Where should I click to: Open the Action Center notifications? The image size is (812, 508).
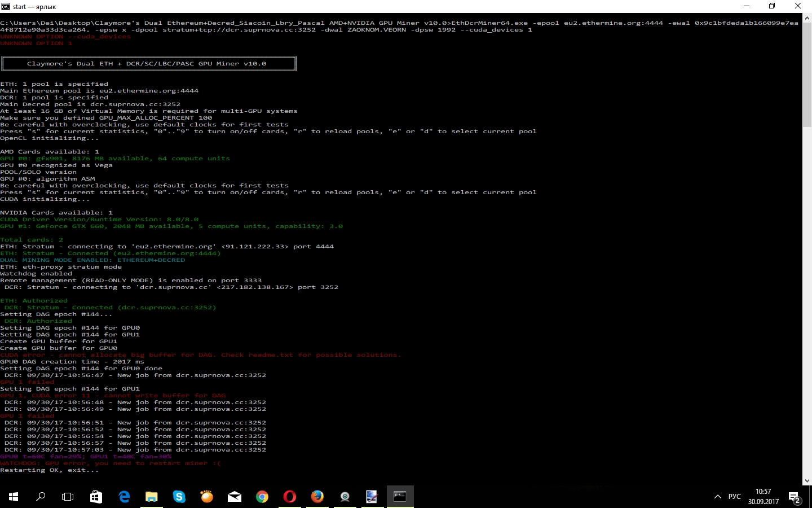[795, 497]
